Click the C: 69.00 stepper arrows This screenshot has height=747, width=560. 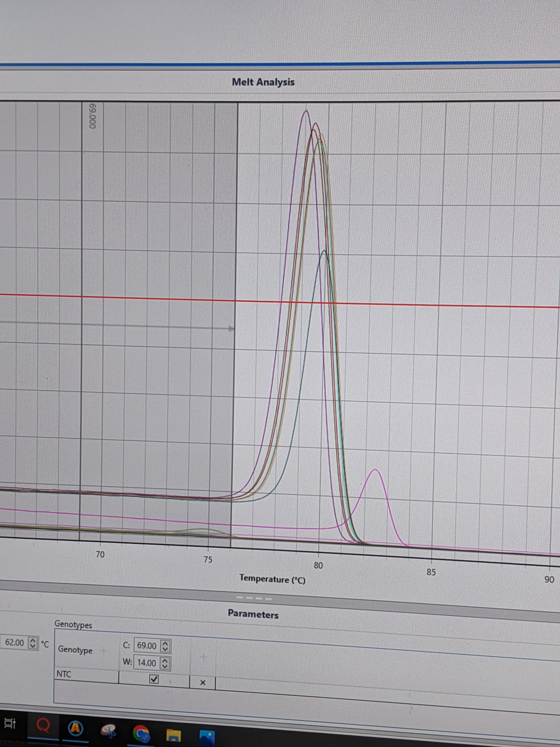point(165,646)
